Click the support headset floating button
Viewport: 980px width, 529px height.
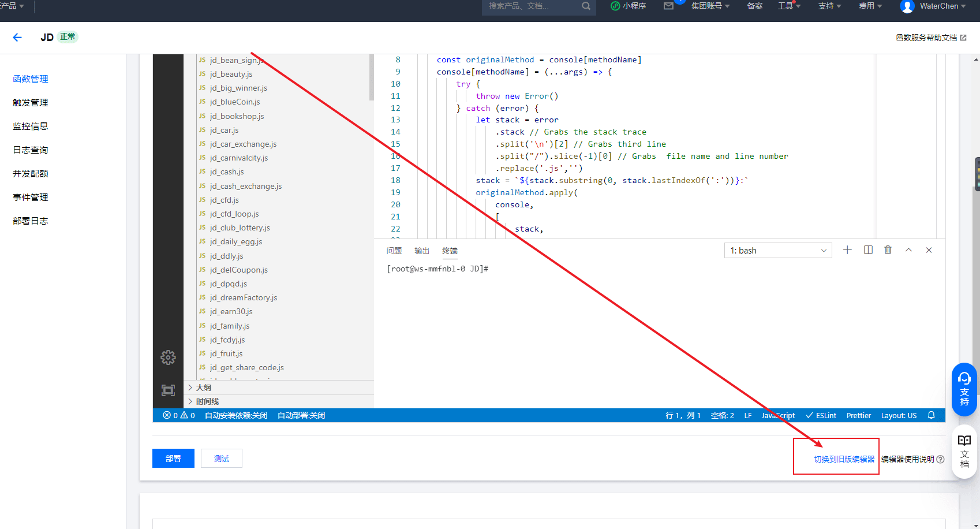(964, 389)
